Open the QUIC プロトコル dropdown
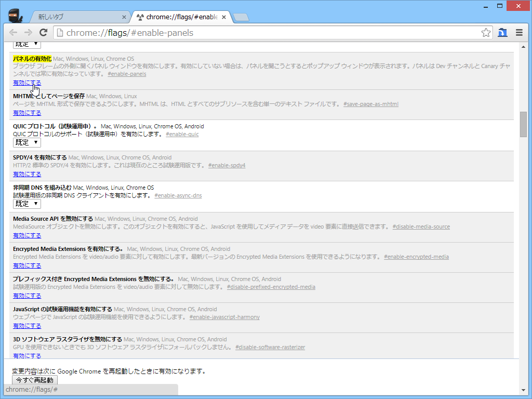The image size is (532, 399). 26,142
